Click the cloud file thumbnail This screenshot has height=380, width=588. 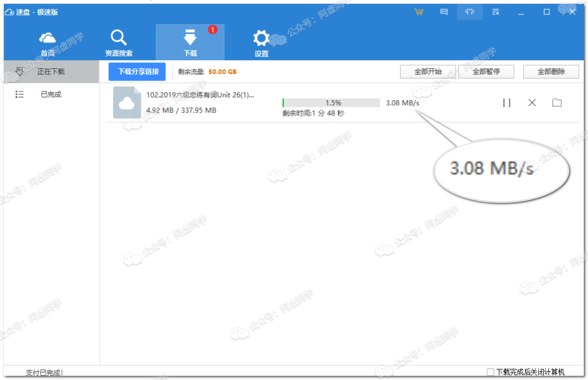pos(127,103)
